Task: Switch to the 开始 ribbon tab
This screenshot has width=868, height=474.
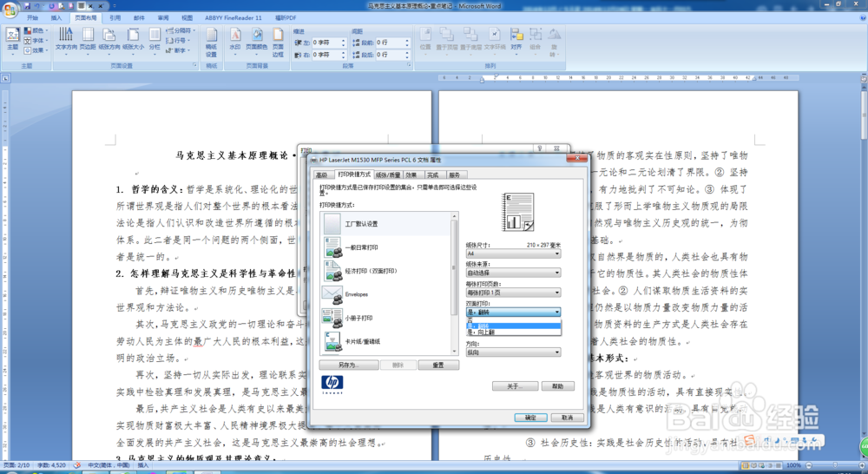Action: (33, 17)
